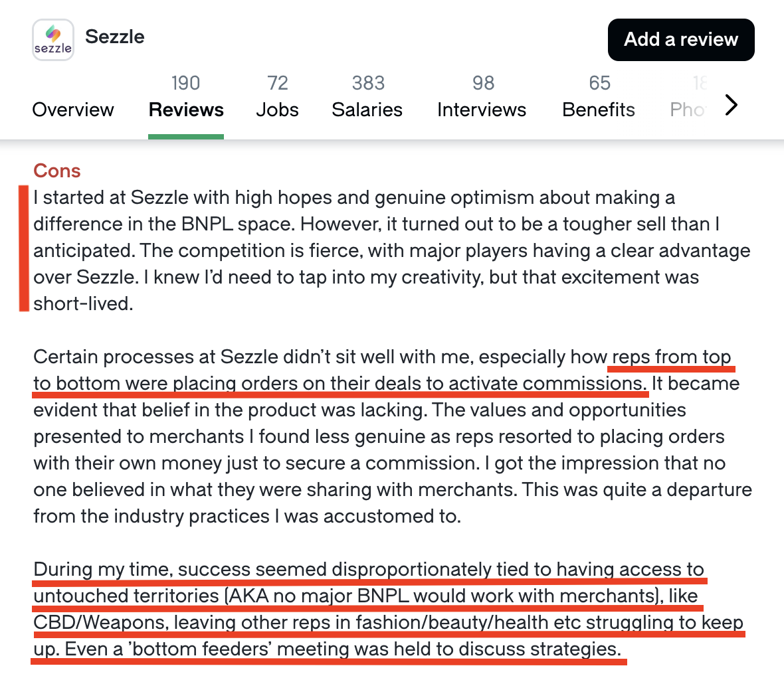Image resolution: width=784 pixels, height=676 pixels.
Task: Click the count badge 65 above Benefits
Action: (599, 82)
